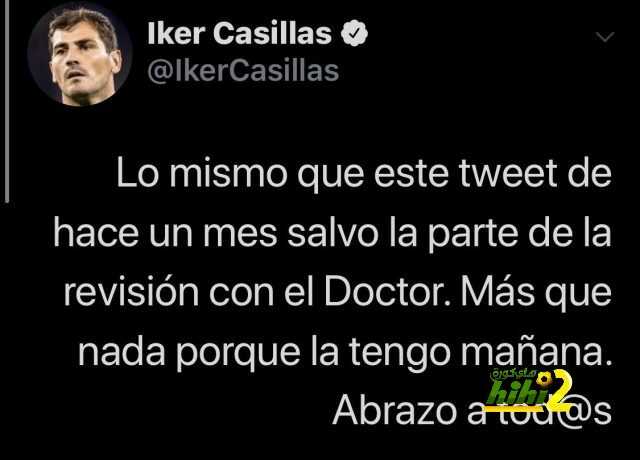Click the Iker Casillas display name
Screen dimensions: 640x460
pos(239,33)
